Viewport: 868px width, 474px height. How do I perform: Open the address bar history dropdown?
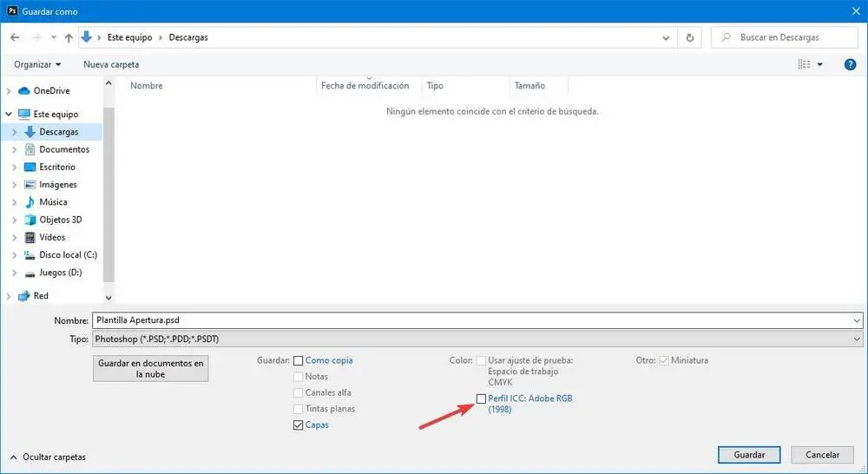click(666, 37)
